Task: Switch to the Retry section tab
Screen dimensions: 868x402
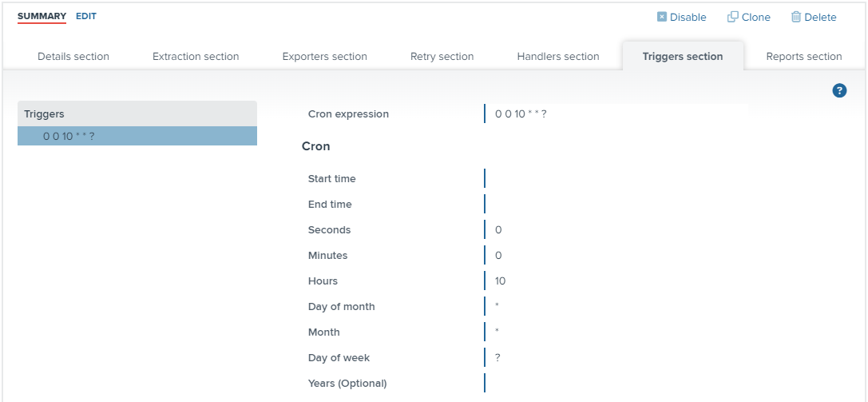Action: 442,57
